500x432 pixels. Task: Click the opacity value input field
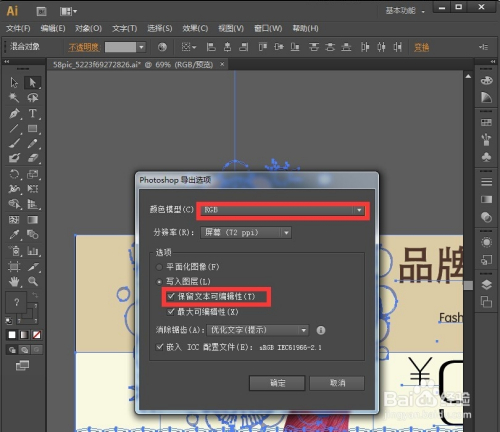[120, 47]
